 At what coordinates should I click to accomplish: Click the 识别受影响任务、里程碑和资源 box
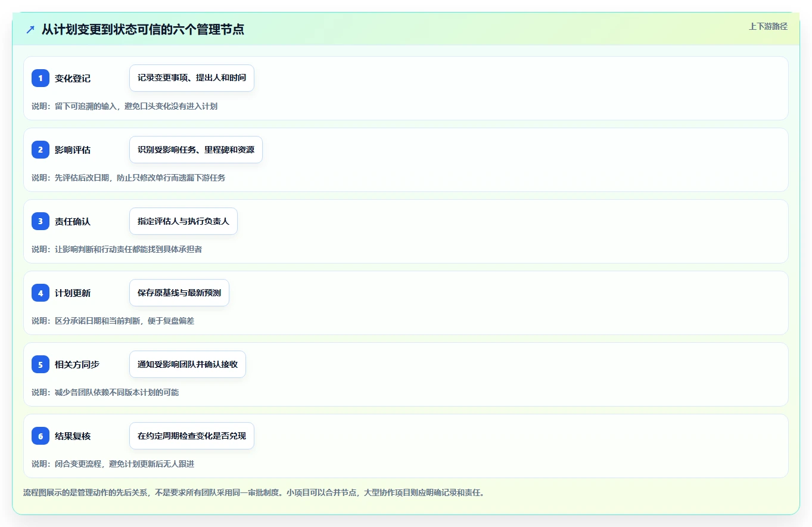[196, 150]
